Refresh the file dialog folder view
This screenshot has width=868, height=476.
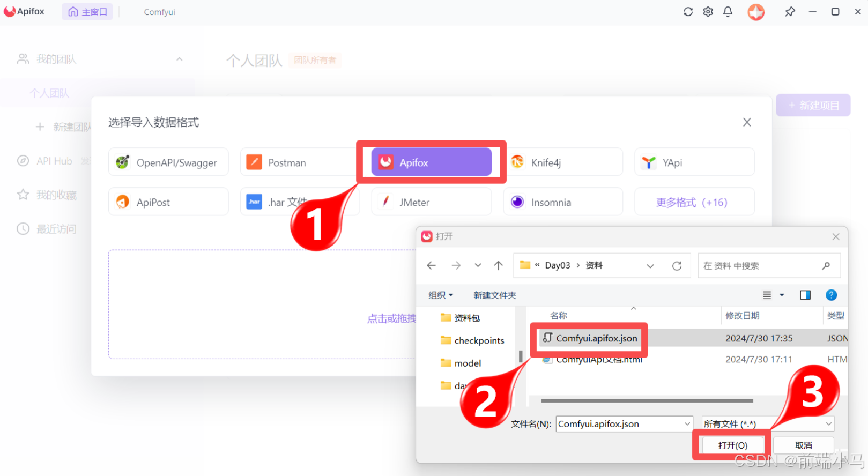677,266
